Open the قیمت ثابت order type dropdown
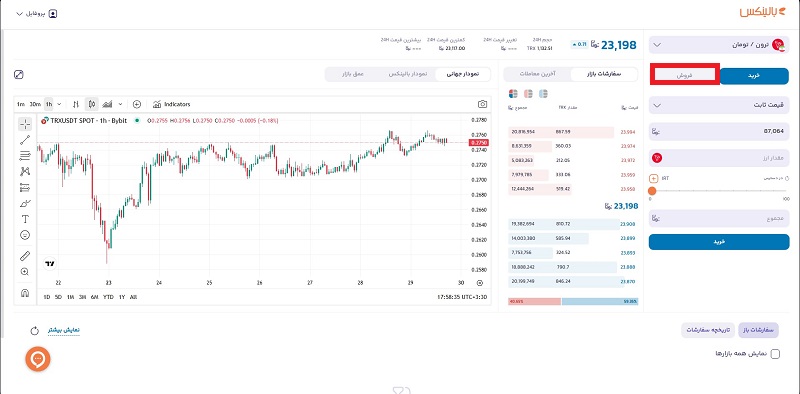 pyautogui.click(x=718, y=105)
